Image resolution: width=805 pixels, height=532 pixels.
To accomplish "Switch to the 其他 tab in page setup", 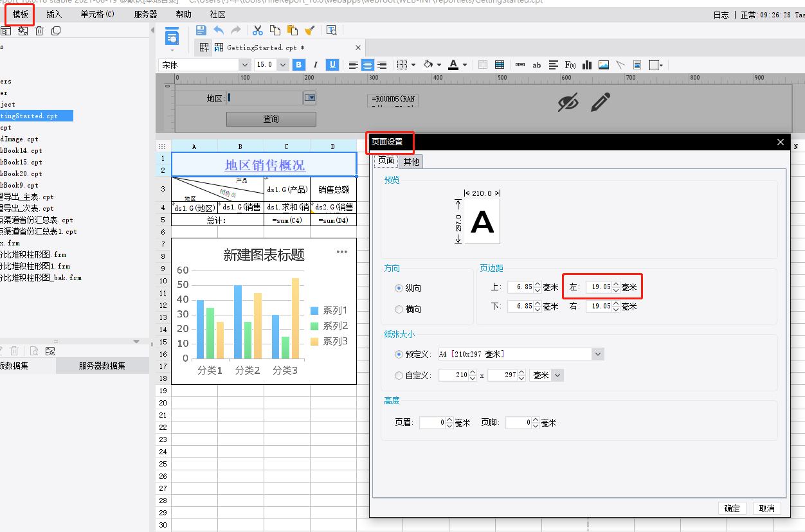I will (411, 162).
